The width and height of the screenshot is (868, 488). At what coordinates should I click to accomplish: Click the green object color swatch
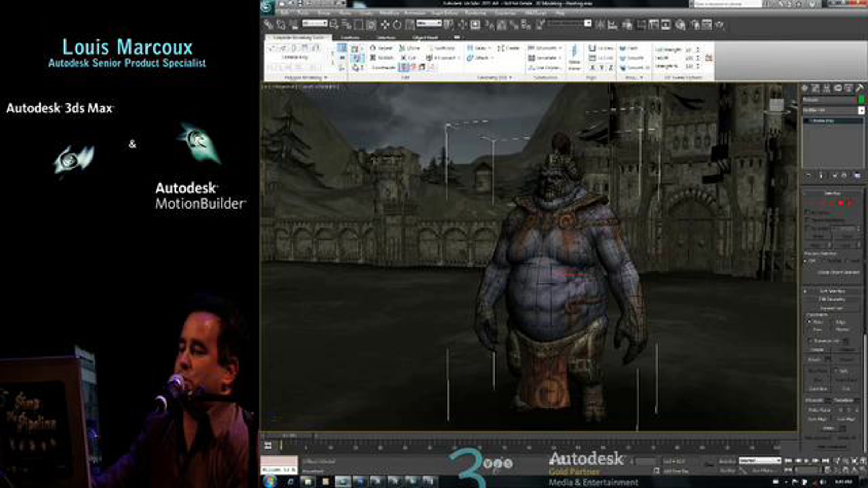(x=861, y=99)
